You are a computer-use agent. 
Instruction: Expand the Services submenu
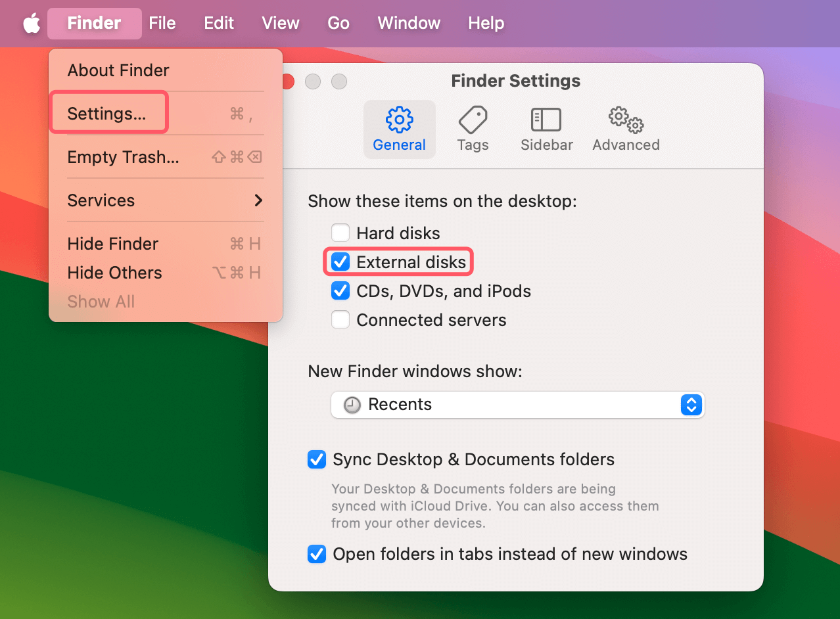(165, 200)
